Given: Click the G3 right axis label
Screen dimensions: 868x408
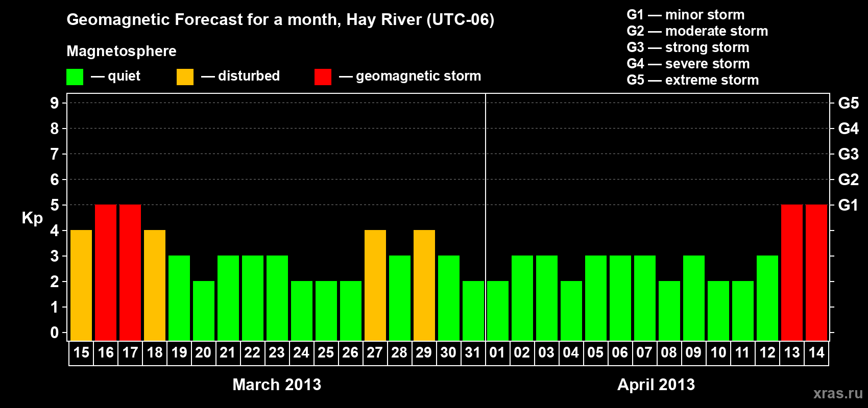Looking at the screenshot, I should click(849, 154).
